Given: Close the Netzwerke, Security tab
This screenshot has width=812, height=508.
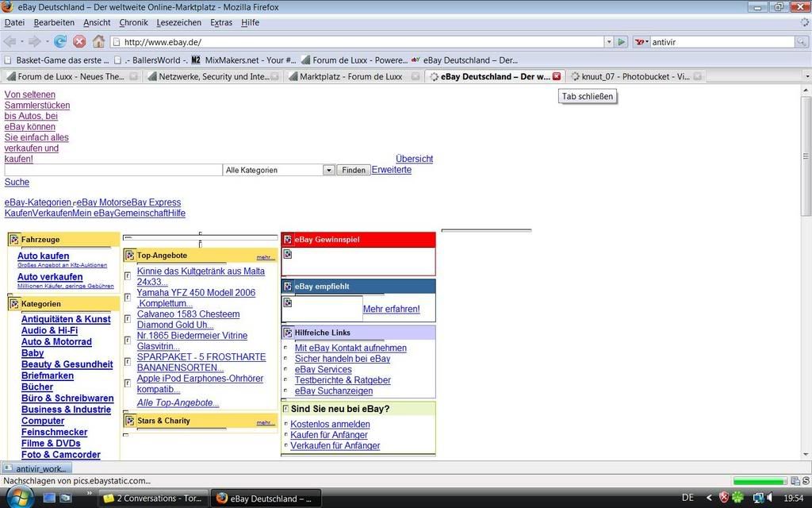Looking at the screenshot, I should (274, 76).
